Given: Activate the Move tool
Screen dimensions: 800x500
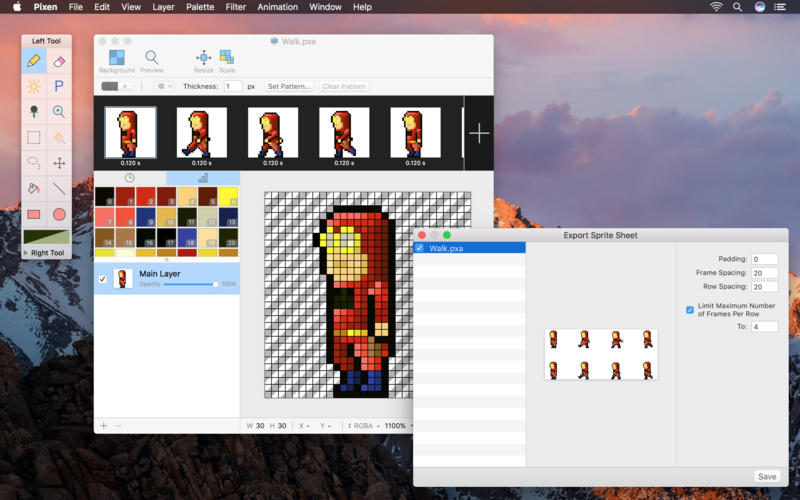Looking at the screenshot, I should point(59,163).
